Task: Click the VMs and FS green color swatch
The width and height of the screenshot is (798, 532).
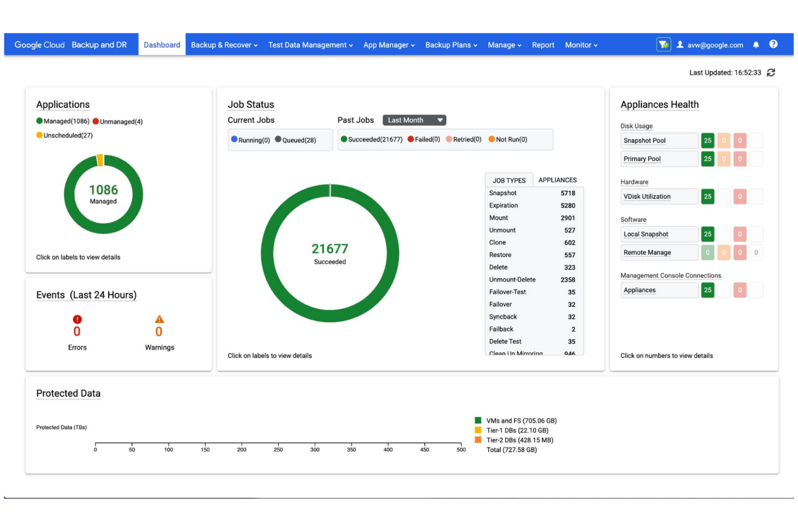Action: (x=477, y=420)
